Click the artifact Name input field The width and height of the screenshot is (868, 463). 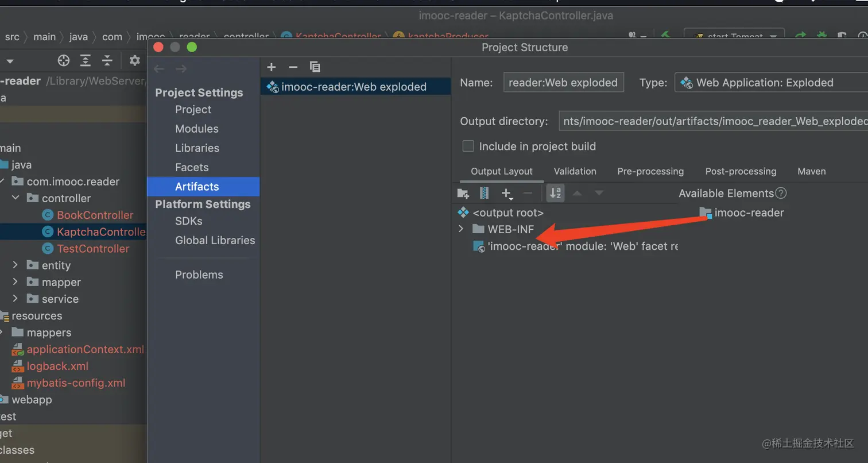(563, 83)
